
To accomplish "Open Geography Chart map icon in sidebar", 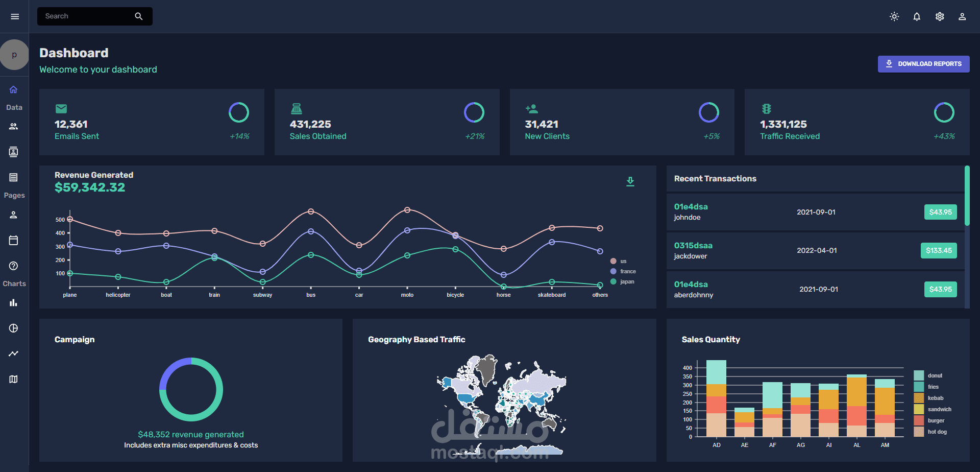I will click(x=14, y=379).
